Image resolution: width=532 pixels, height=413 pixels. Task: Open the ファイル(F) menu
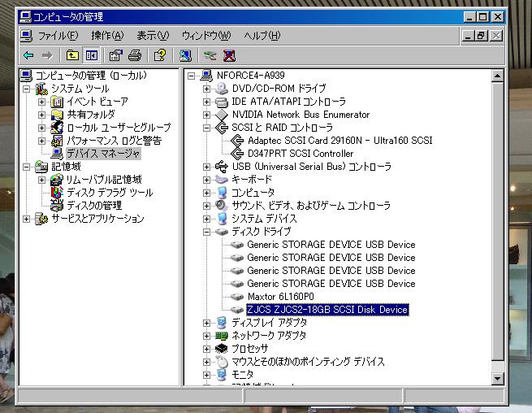[x=58, y=35]
